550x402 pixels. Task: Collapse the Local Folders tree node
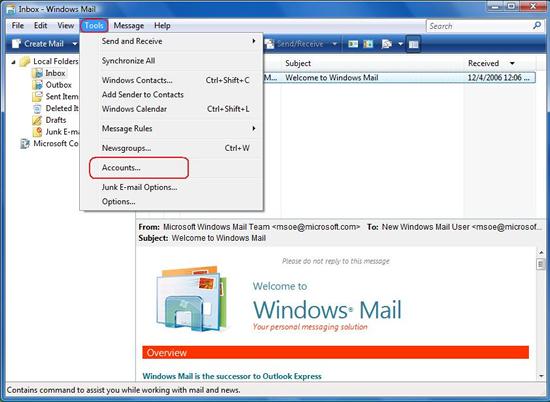14,62
